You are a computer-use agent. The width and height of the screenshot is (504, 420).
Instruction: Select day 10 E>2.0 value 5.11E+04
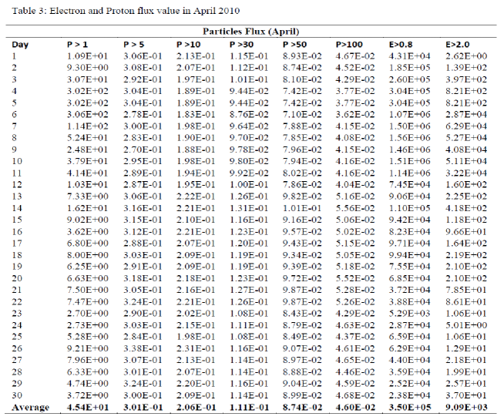pos(466,161)
